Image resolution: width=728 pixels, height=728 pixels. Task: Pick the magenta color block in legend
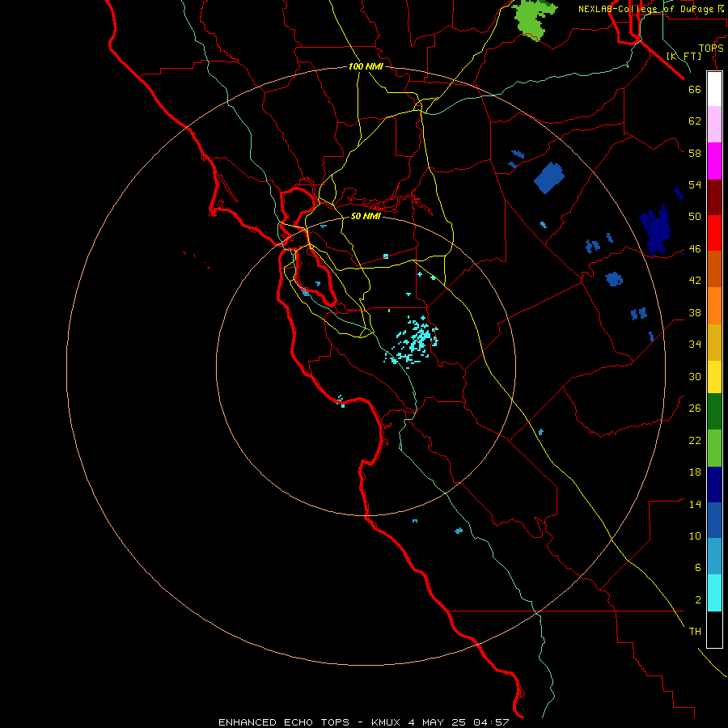coord(714,161)
